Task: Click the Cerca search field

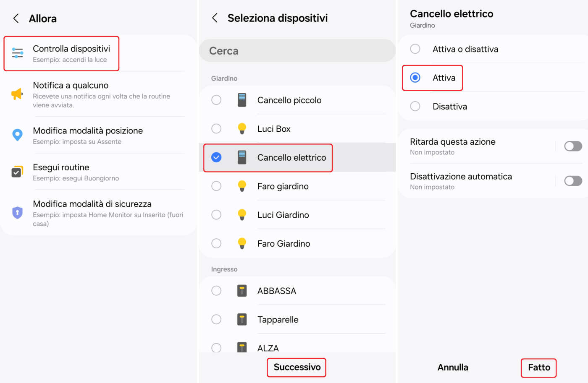Action: 297,51
